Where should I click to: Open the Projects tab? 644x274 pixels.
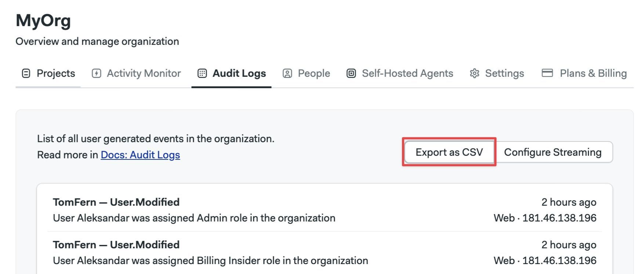click(48, 73)
